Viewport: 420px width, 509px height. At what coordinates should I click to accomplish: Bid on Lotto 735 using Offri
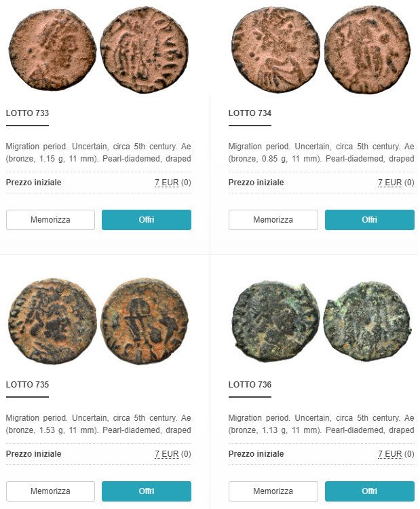coord(147,491)
